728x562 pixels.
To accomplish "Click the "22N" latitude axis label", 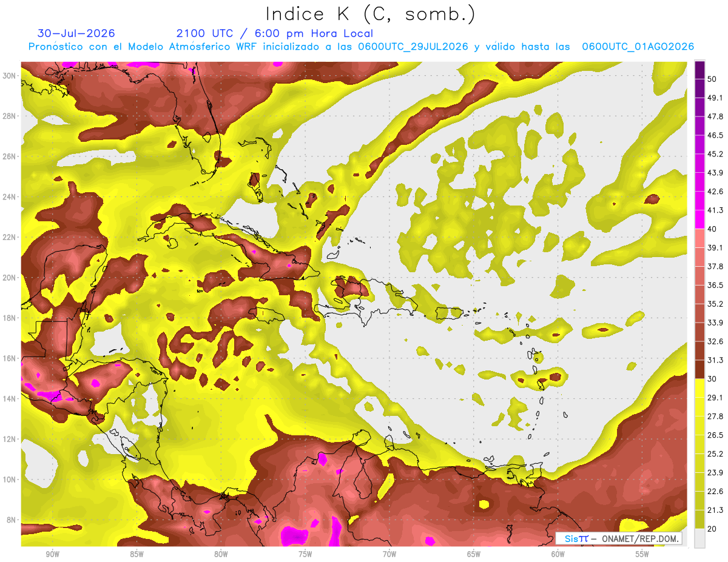I will click(9, 237).
